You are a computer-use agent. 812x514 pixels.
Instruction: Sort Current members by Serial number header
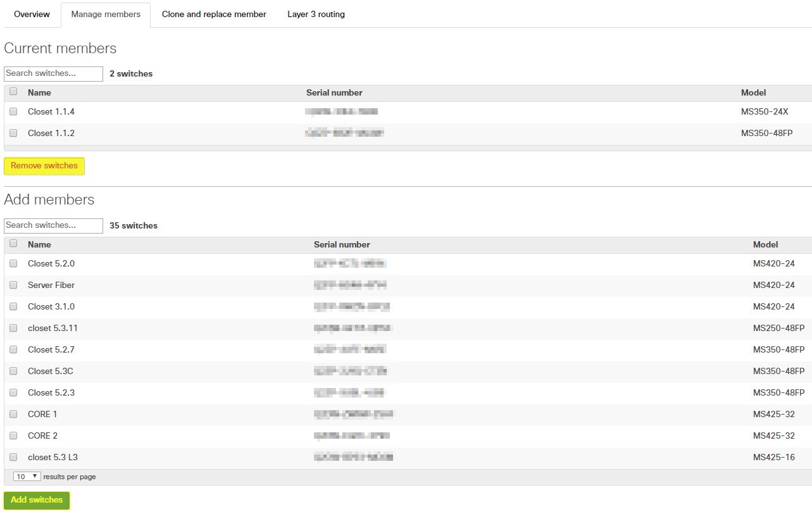334,92
